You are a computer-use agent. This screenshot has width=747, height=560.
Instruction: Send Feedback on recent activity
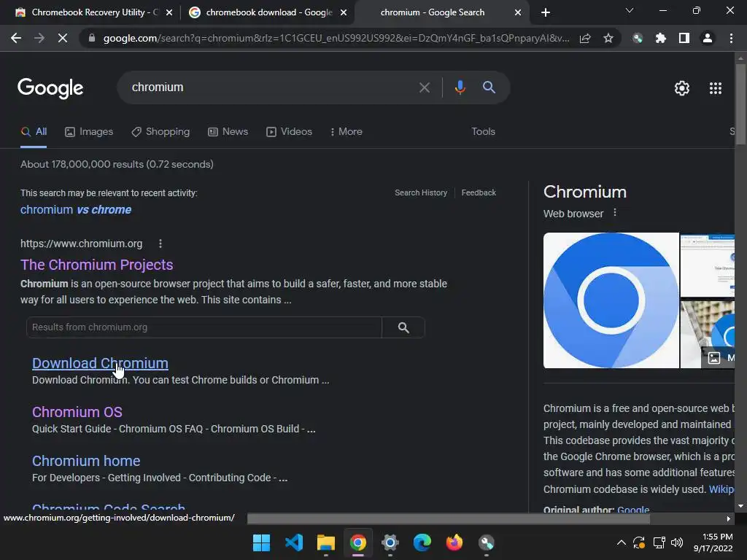pos(479,192)
